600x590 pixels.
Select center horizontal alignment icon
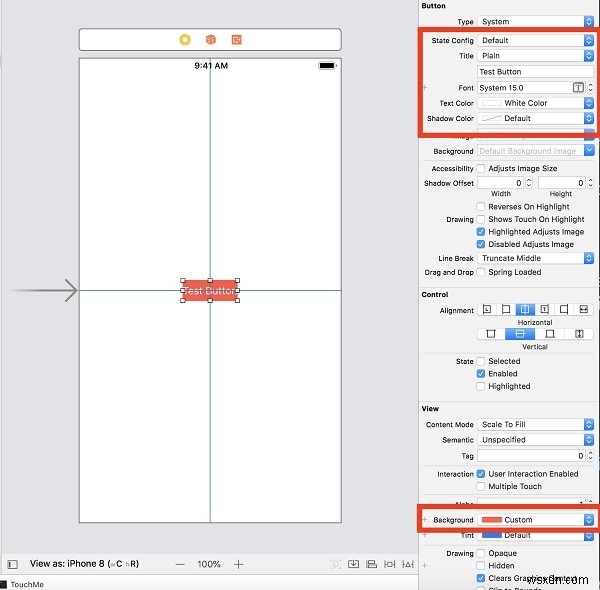[x=525, y=309]
